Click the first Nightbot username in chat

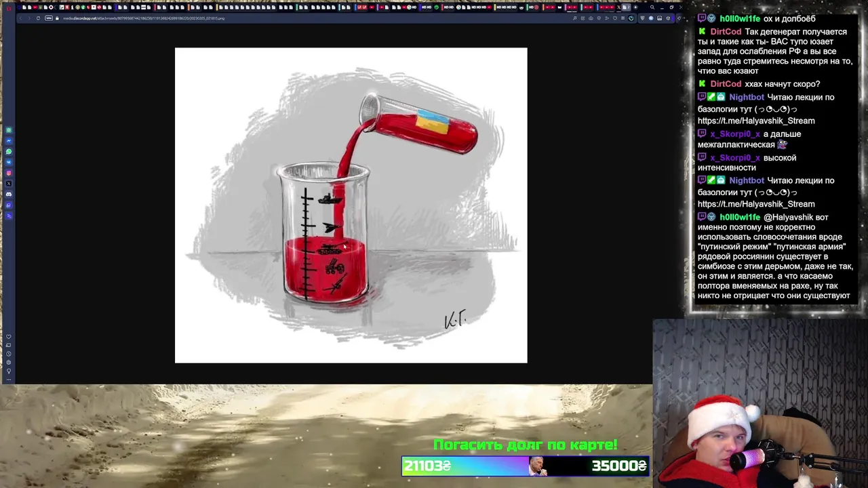pyautogui.click(x=747, y=98)
